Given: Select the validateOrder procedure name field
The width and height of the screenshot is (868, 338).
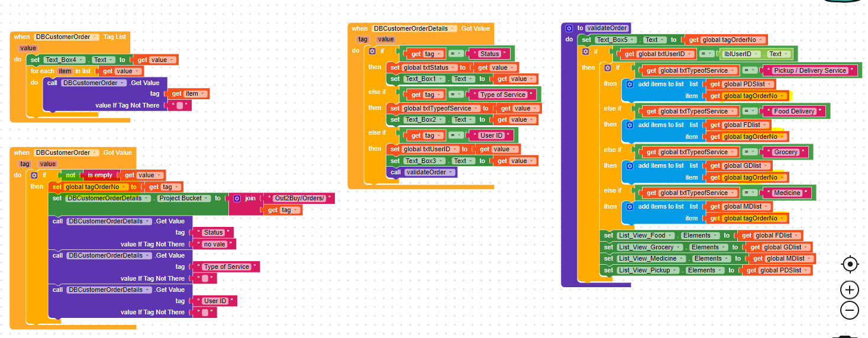Looking at the screenshot, I should tap(607, 28).
